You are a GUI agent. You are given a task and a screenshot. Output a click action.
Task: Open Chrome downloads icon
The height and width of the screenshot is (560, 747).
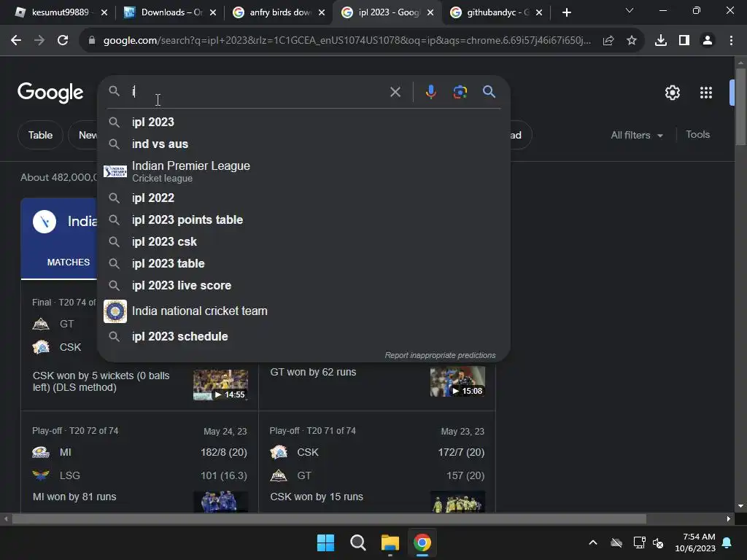point(661,41)
